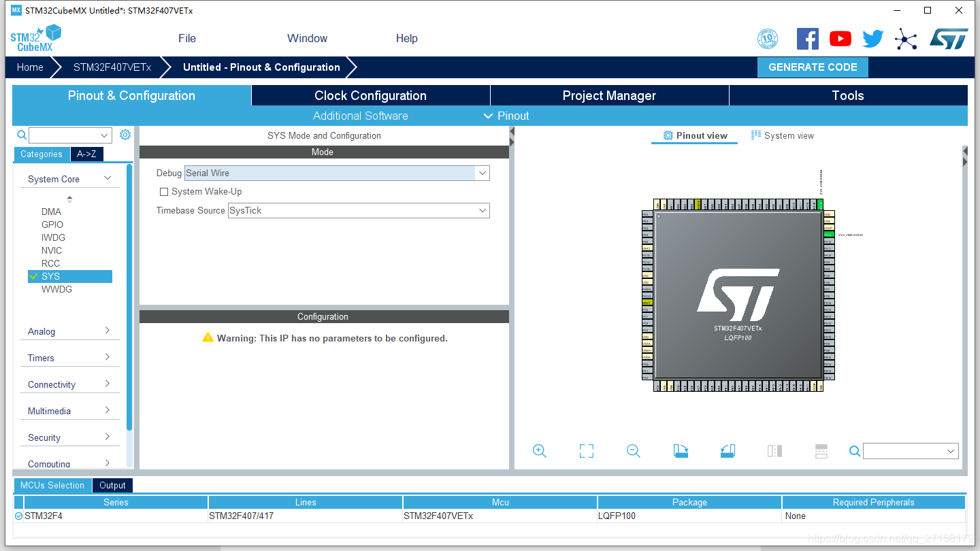The height and width of the screenshot is (551, 980).
Task: Open the MCUs Selection tab
Action: click(x=52, y=485)
